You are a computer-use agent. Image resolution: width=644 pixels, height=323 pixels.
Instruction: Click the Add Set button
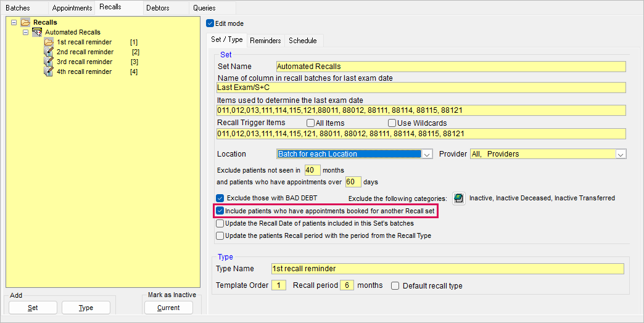(x=33, y=308)
